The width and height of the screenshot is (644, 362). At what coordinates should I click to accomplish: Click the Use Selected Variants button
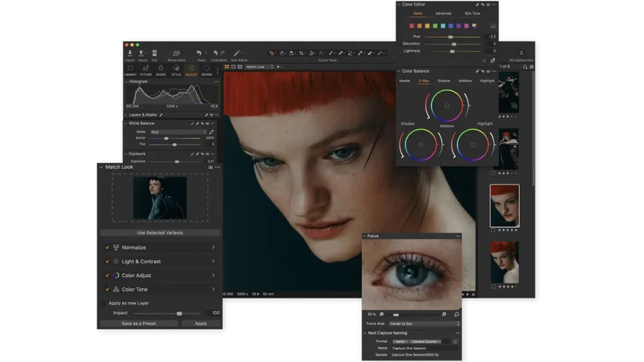(x=160, y=233)
